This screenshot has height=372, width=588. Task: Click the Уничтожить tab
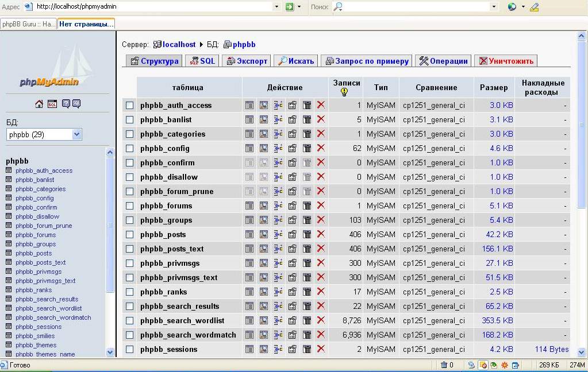pyautogui.click(x=506, y=61)
